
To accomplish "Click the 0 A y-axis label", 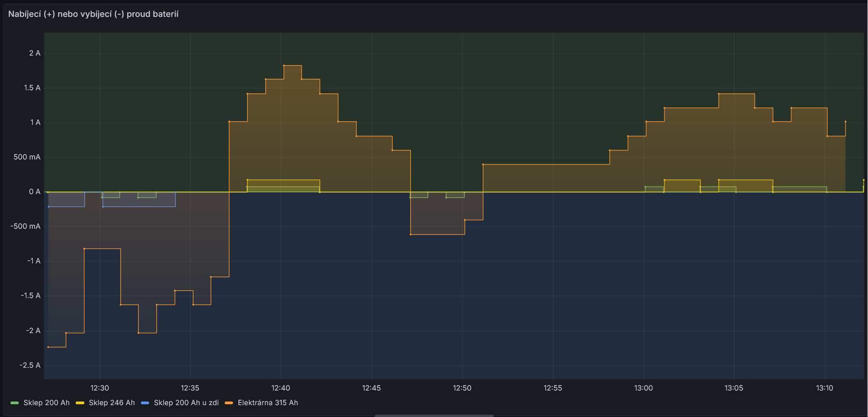I will click(x=35, y=192).
